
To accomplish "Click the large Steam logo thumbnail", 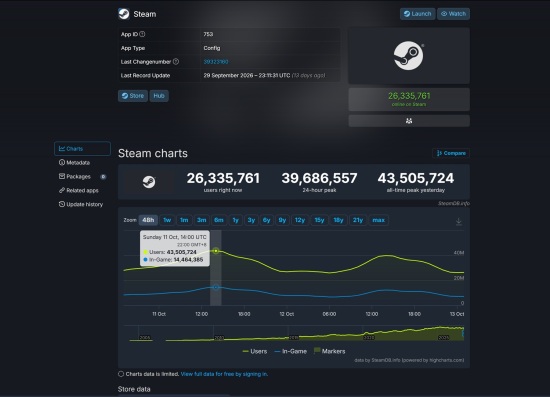I will point(409,56).
